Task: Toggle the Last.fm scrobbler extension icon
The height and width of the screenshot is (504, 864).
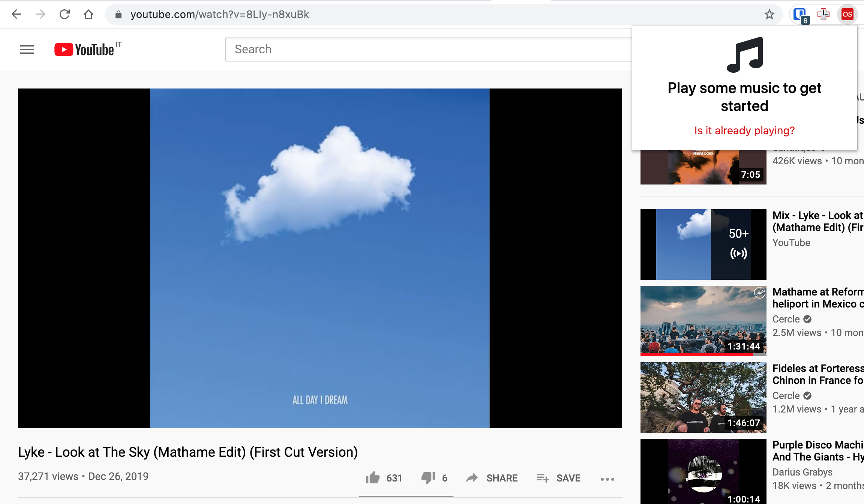Action: click(x=847, y=14)
